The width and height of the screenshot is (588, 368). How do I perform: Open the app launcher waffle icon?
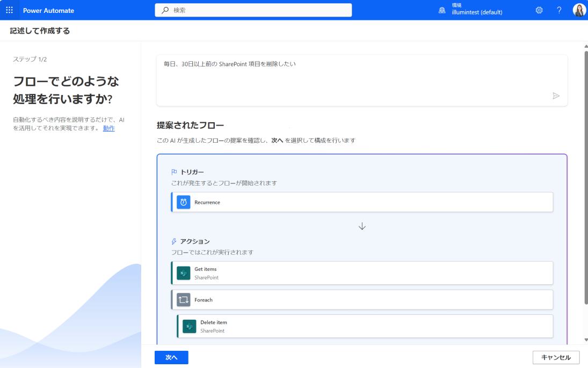(9, 10)
